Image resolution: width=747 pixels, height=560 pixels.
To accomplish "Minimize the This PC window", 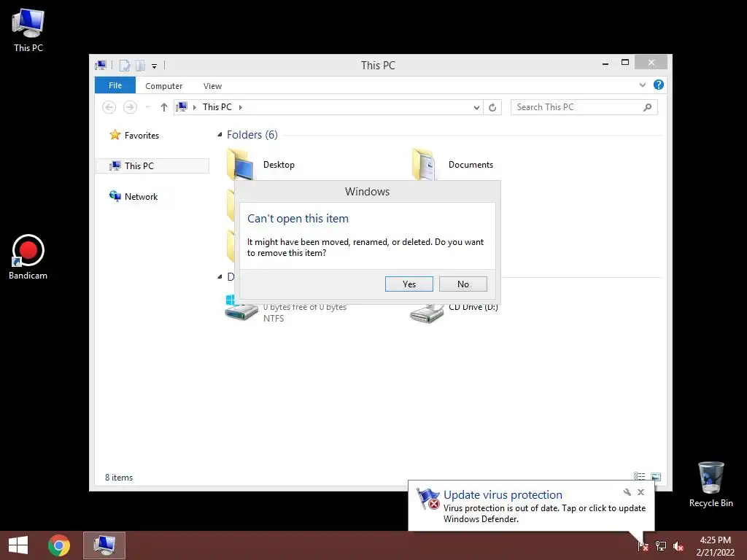I will (x=605, y=63).
